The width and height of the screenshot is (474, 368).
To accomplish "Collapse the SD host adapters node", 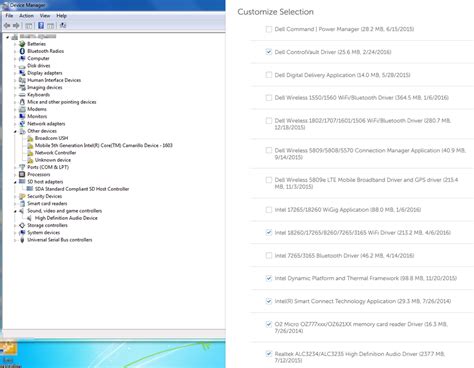I will point(15,182).
